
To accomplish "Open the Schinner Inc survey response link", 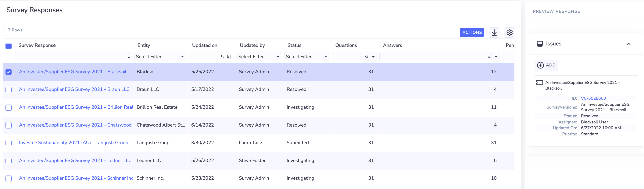I will [x=76, y=178].
